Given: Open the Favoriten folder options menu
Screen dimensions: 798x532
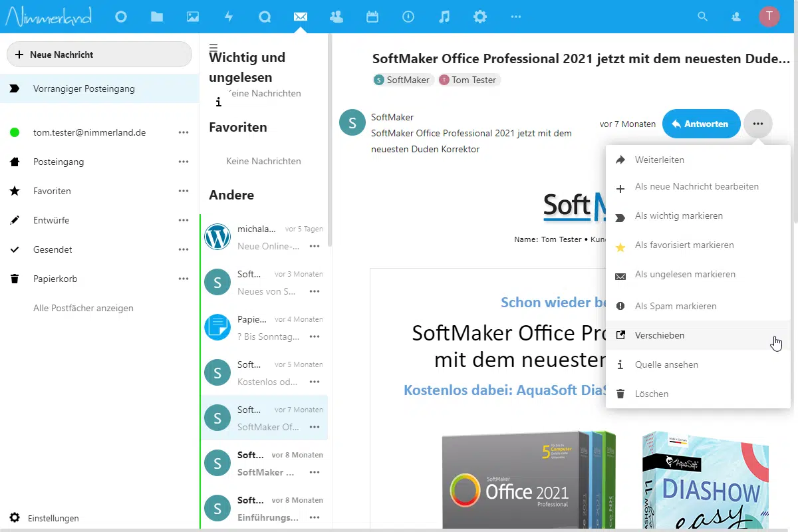Looking at the screenshot, I should coord(184,191).
